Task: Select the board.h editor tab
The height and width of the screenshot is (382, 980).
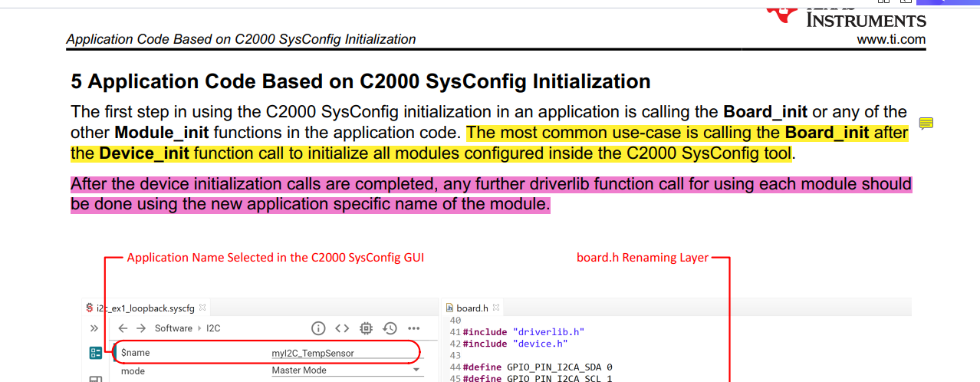Action: pyautogui.click(x=472, y=308)
